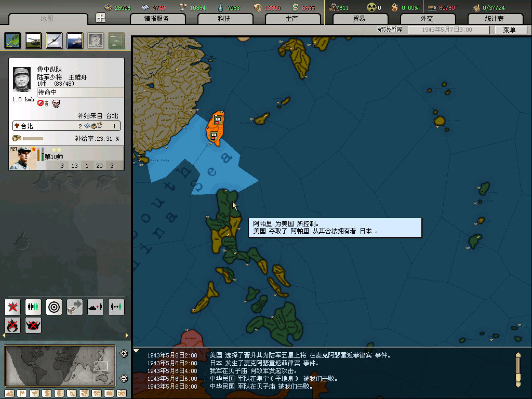Click the soldier swap exchange icon
Viewport: 532px width, 399px height.
pos(116,307)
